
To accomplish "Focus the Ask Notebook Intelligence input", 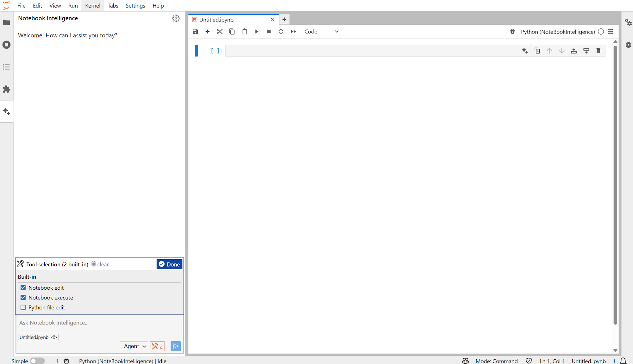I will (99, 323).
